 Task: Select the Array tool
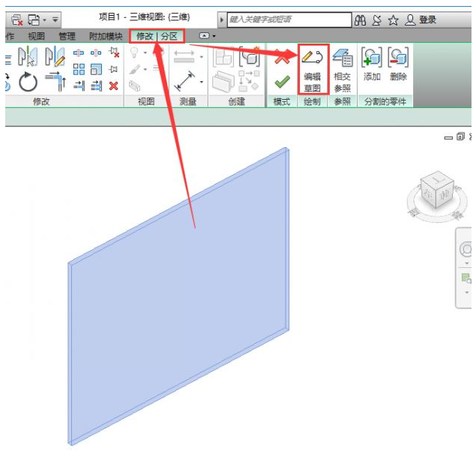79,69
